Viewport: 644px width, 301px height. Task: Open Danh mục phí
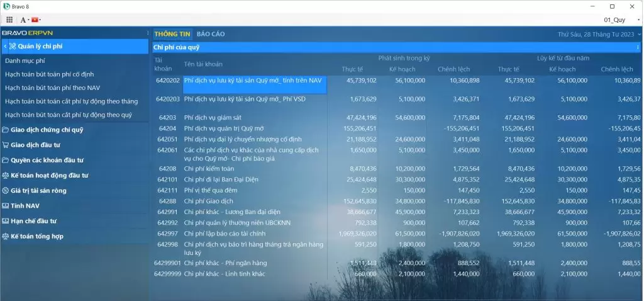(25, 61)
